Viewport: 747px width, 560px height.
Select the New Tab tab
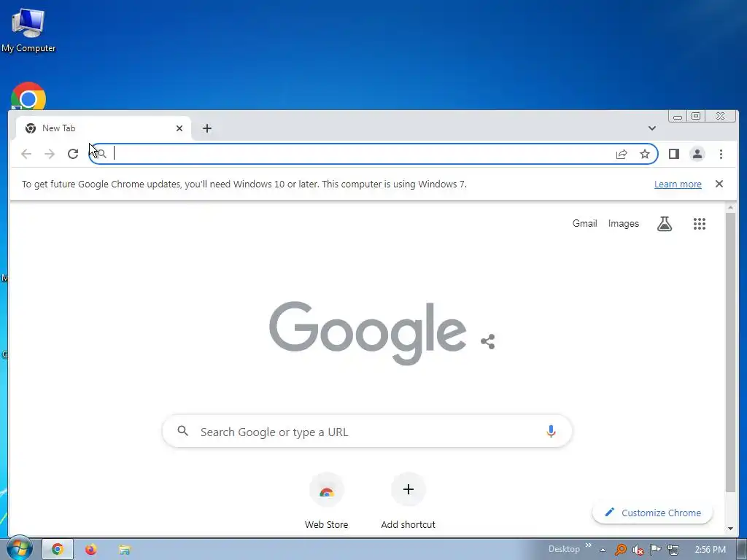[104, 128]
